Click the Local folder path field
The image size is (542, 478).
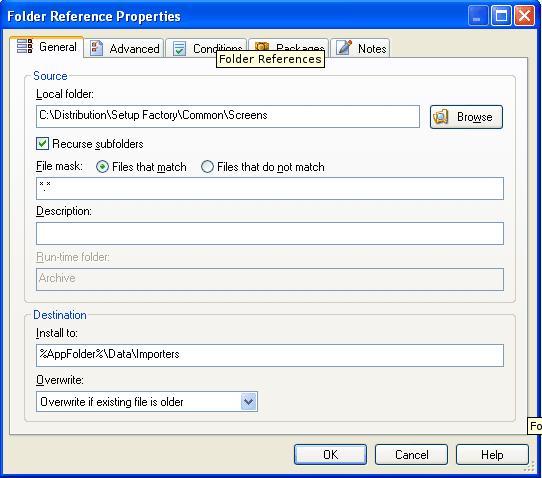228,116
